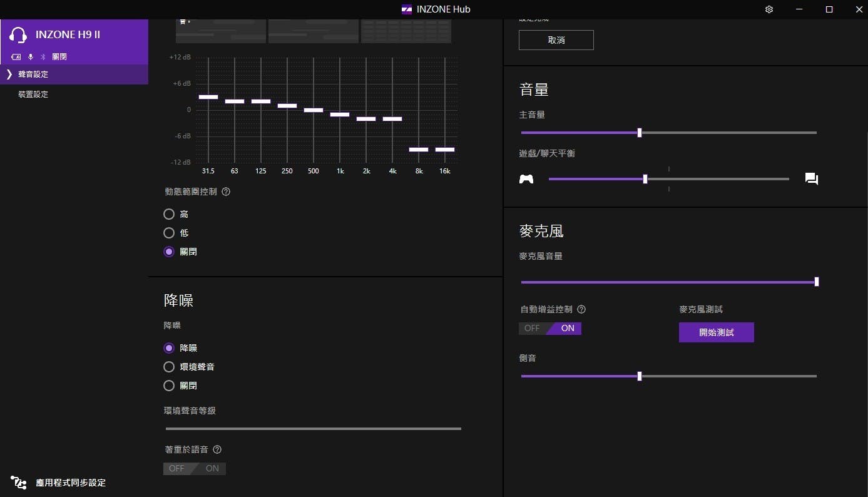This screenshot has height=497, width=868.
Task: Open 裝置設定 in the sidebar
Action: click(33, 95)
